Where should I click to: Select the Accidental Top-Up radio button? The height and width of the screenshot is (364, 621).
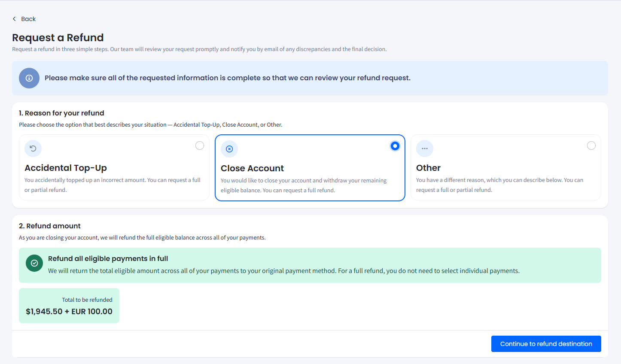point(200,146)
